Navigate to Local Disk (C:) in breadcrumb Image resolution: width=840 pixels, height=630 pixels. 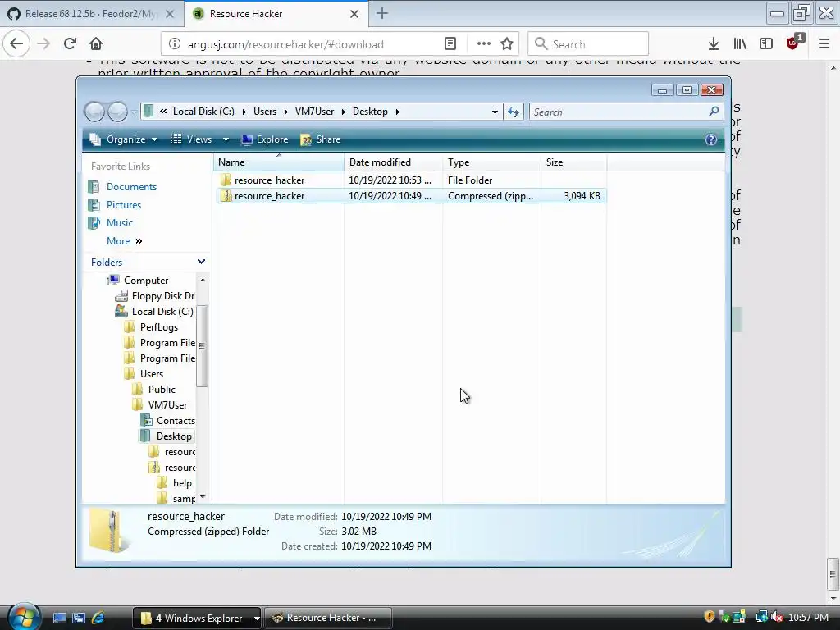tap(203, 112)
